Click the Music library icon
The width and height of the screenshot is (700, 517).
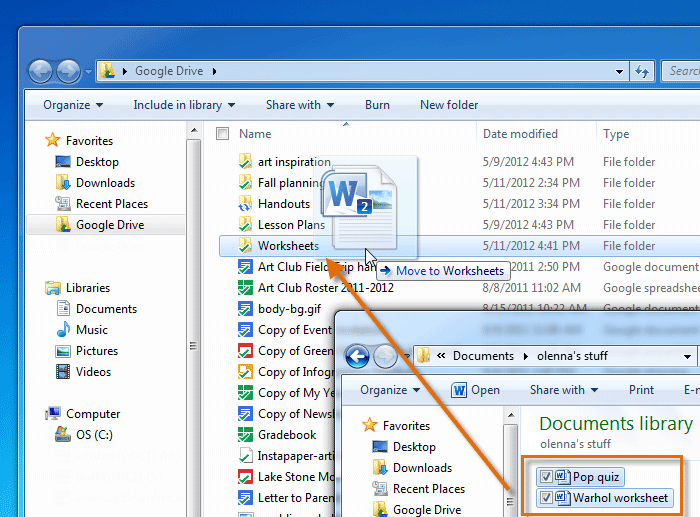tap(63, 329)
